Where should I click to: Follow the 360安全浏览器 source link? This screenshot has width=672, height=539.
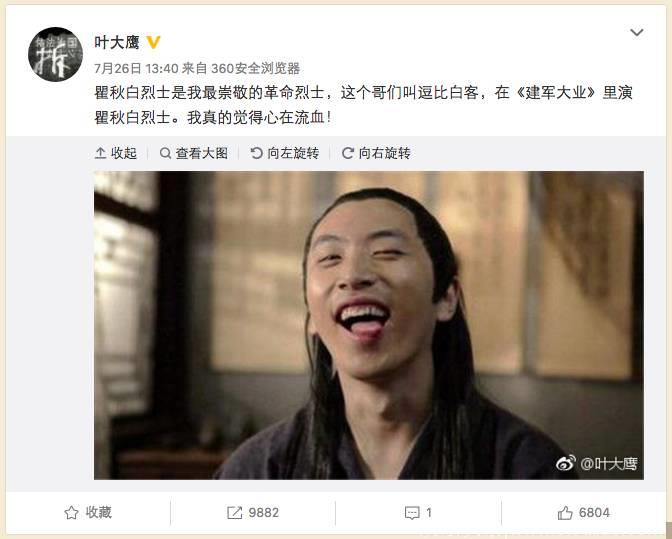click(x=255, y=68)
